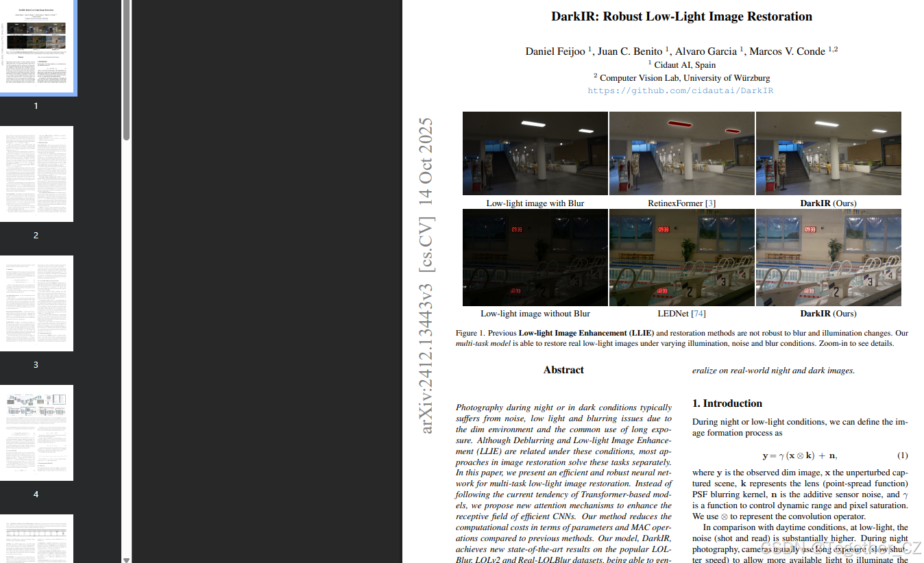Jump to page 2 thumbnail
This screenshot has height=563, width=924.
(x=36, y=174)
